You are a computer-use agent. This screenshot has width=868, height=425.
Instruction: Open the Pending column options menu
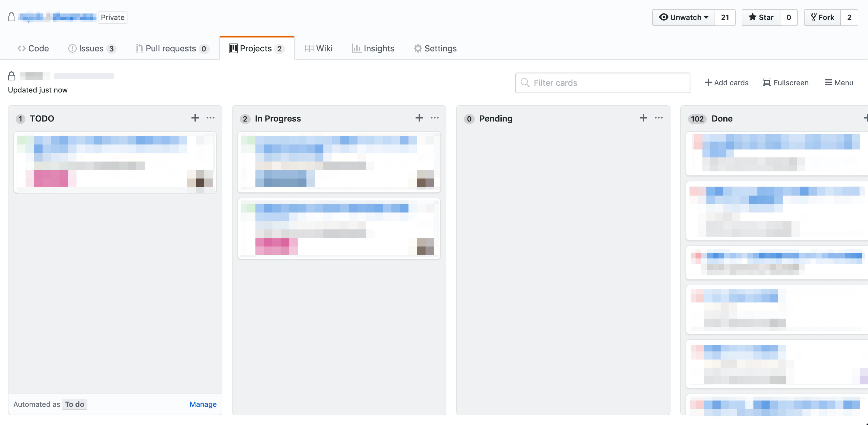(x=659, y=118)
